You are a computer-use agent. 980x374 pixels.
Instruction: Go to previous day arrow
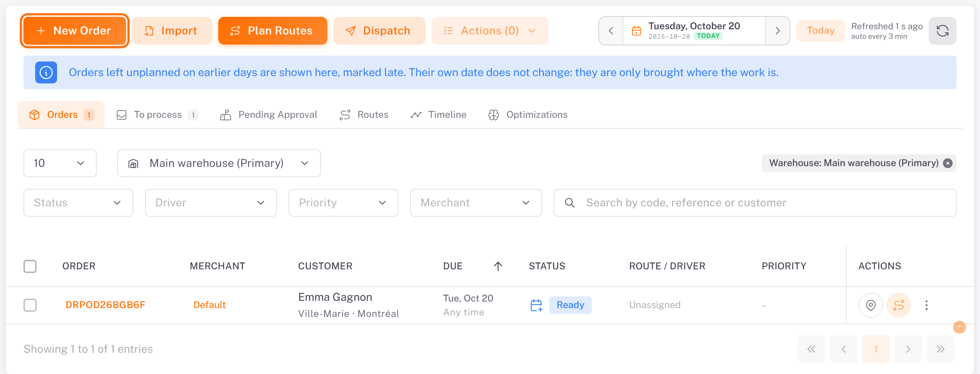(x=611, y=30)
